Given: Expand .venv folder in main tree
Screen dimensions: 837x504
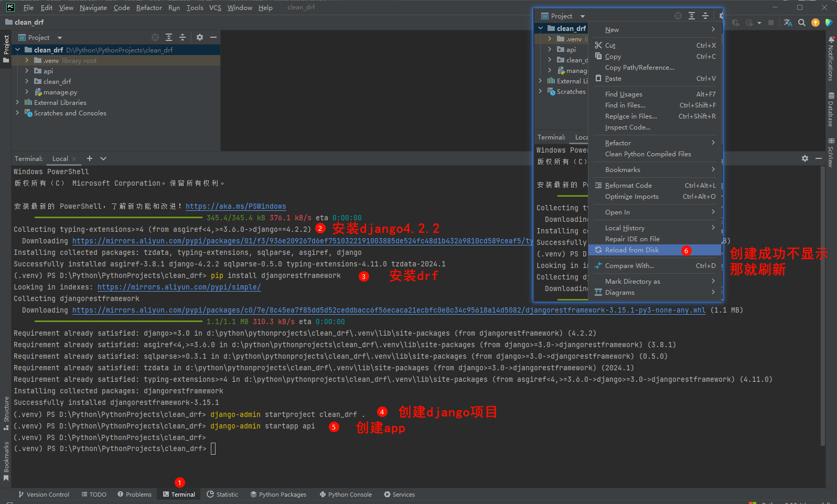Looking at the screenshot, I should point(27,60).
